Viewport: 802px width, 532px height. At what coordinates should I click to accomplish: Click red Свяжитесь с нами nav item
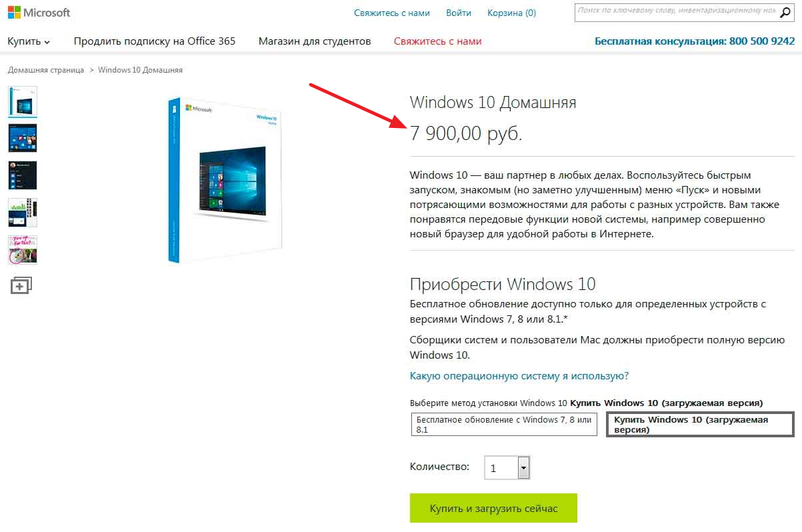437,41
